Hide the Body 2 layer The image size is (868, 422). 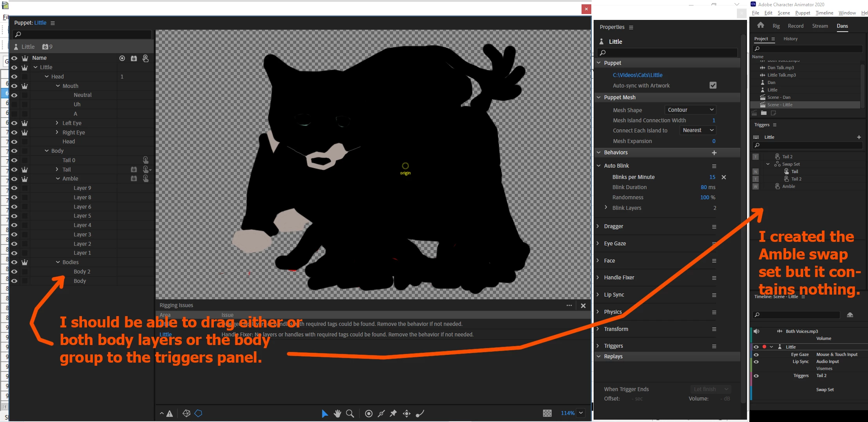[14, 272]
